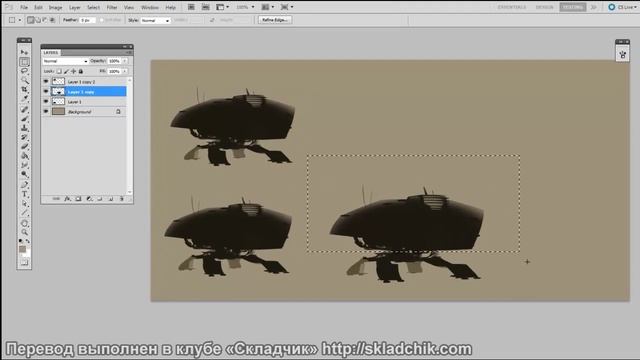The image size is (640, 360).
Task: Toggle Lock position
Action: 73,71
